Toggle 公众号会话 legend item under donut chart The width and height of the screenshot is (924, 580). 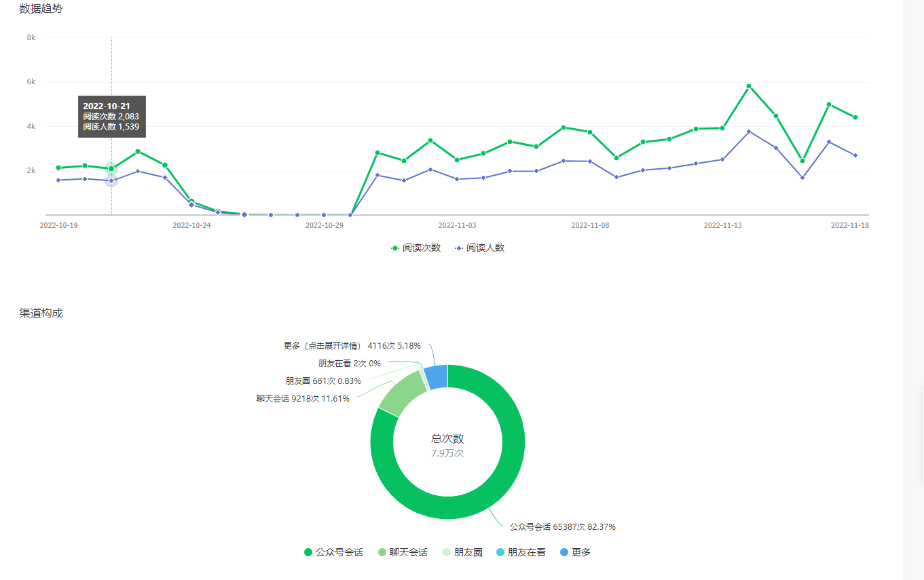pos(333,552)
